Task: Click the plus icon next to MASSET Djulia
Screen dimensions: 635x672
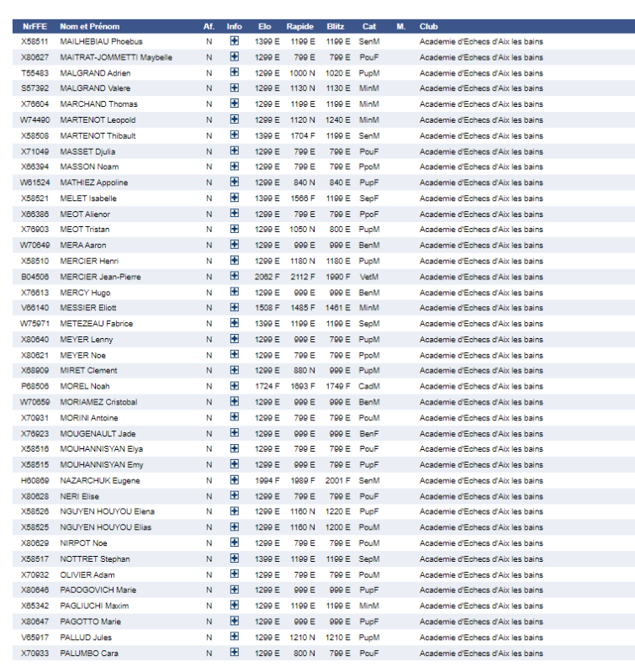Action: tap(234, 151)
